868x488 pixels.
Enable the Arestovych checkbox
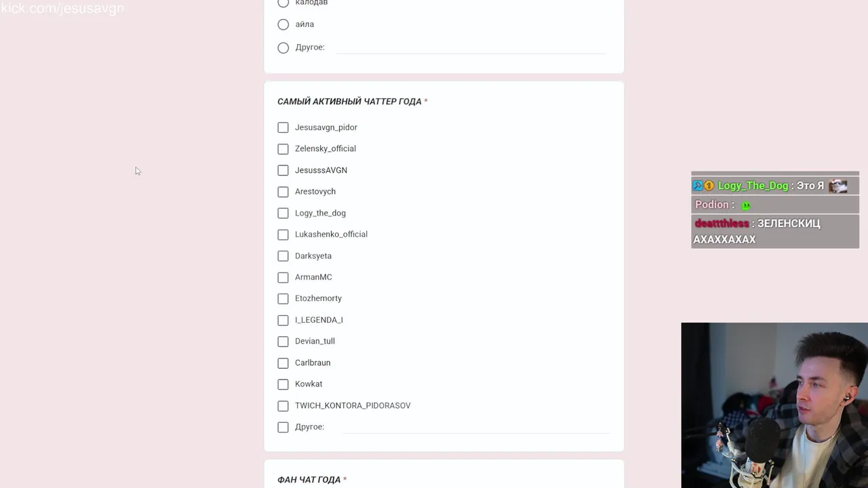(x=283, y=192)
